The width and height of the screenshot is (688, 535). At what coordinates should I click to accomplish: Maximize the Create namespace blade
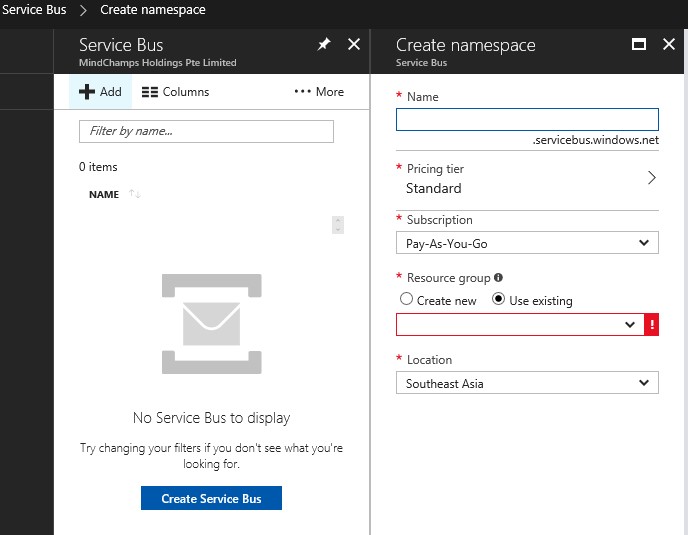point(639,45)
